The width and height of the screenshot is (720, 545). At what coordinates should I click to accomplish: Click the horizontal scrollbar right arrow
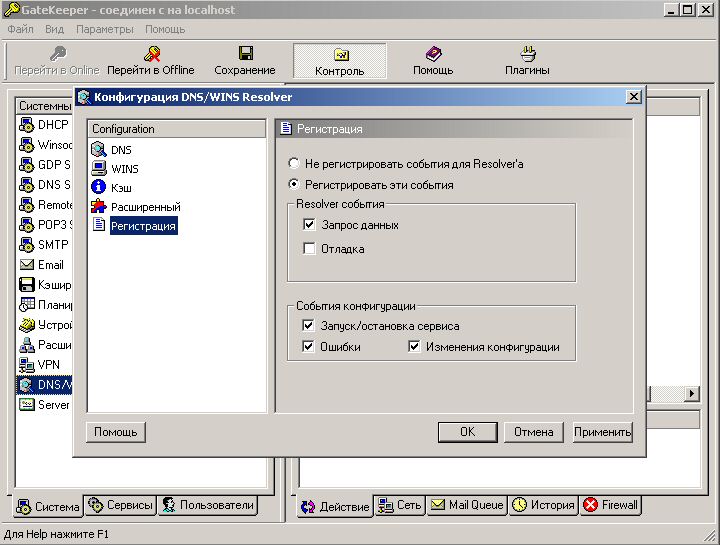[x=691, y=394]
